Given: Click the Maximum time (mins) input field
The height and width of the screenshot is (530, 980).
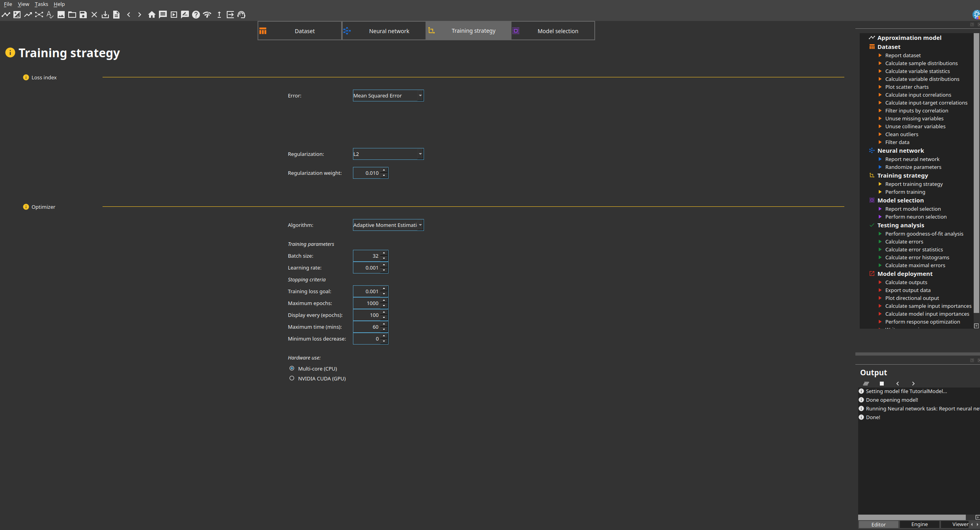Looking at the screenshot, I should (367, 327).
